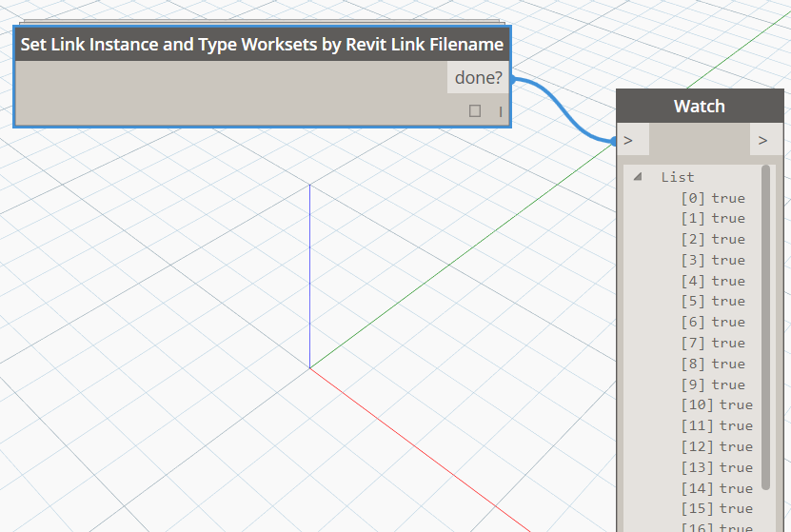Select list item [9] true
The image size is (791, 532).
pos(713,384)
